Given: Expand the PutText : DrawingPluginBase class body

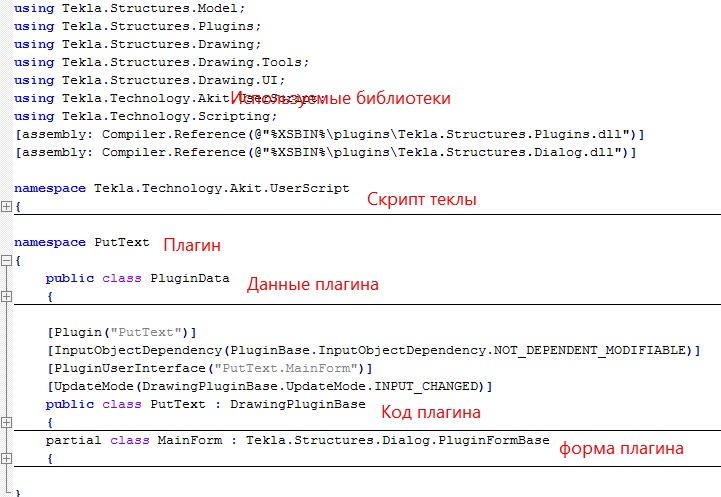Looking at the screenshot, I should tap(6, 422).
